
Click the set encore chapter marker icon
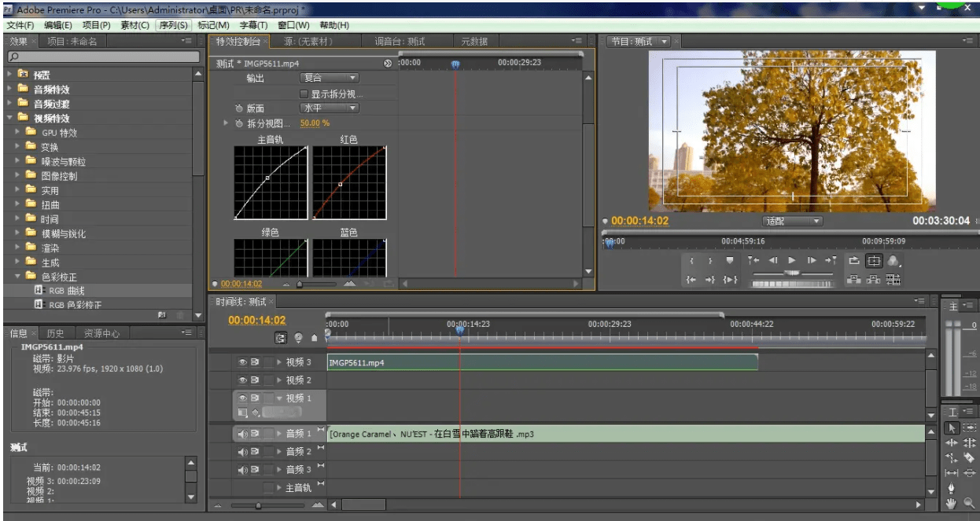click(x=299, y=338)
